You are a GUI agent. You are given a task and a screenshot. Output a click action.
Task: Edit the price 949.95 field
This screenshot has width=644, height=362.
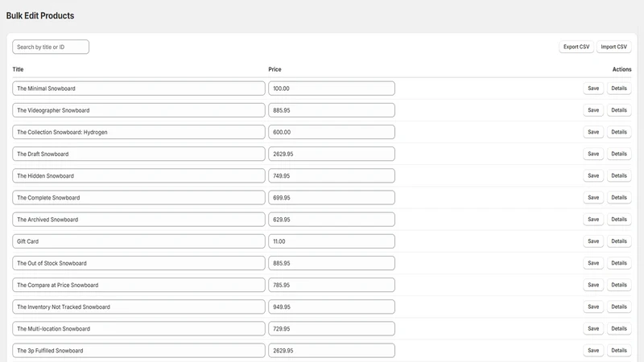[x=332, y=307]
